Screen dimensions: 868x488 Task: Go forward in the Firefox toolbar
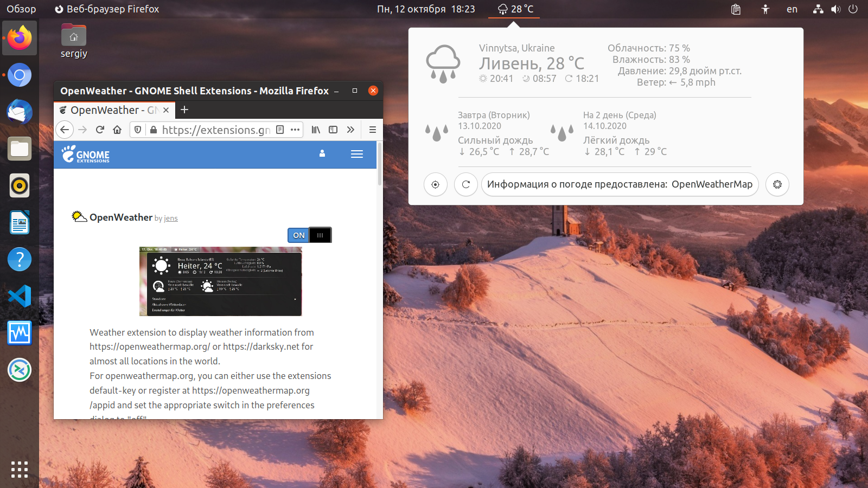82,130
